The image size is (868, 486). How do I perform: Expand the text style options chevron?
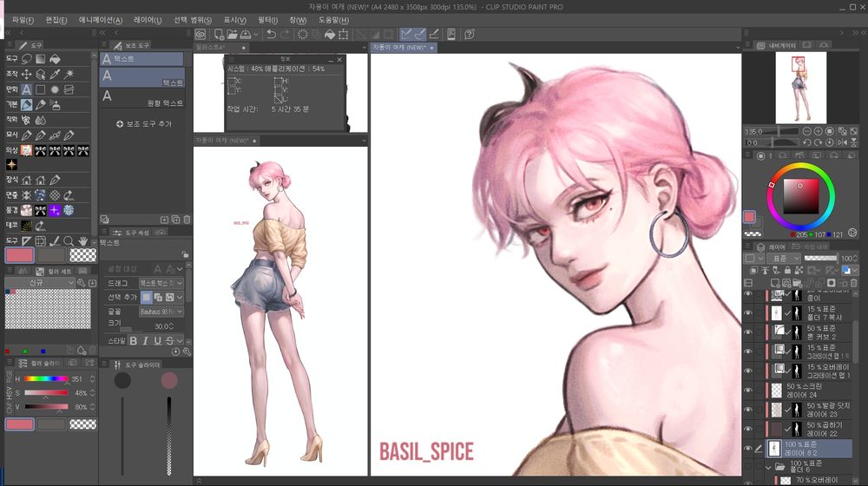point(181,341)
